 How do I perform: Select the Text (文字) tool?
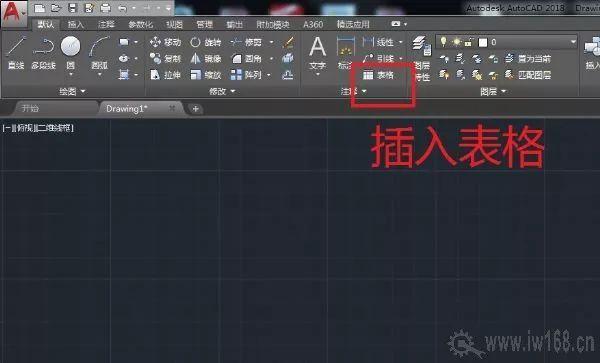[x=318, y=53]
